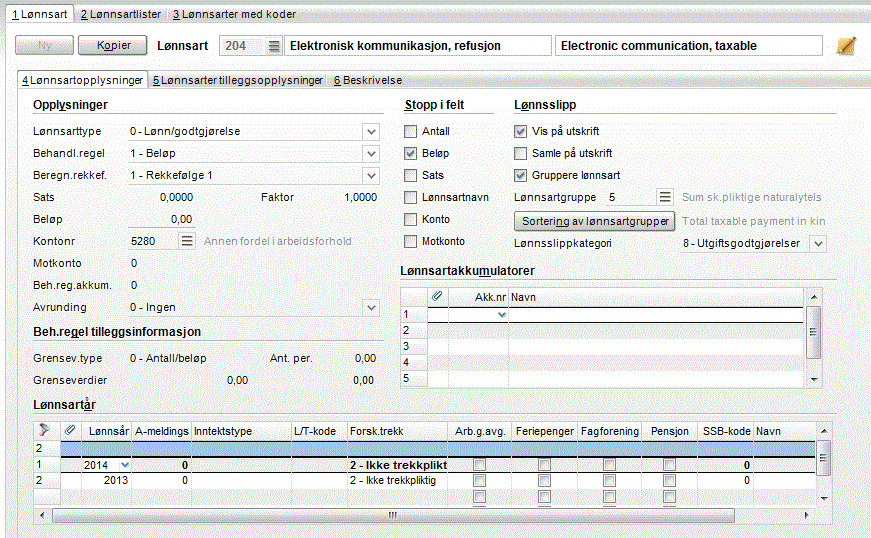Open the Akk.nr dropdown in row 1
This screenshot has width=871, height=538.
coord(502,315)
